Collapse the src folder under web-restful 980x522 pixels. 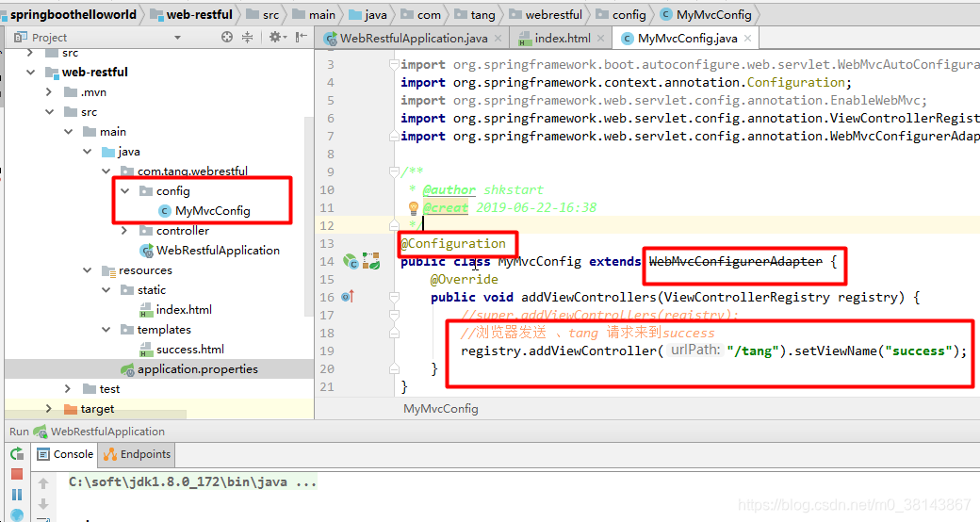pos(49,112)
